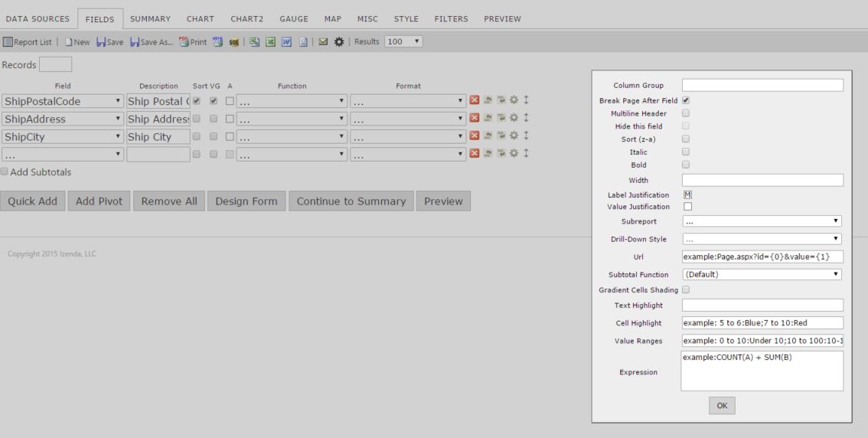Click the green Excel export icon

click(x=270, y=42)
